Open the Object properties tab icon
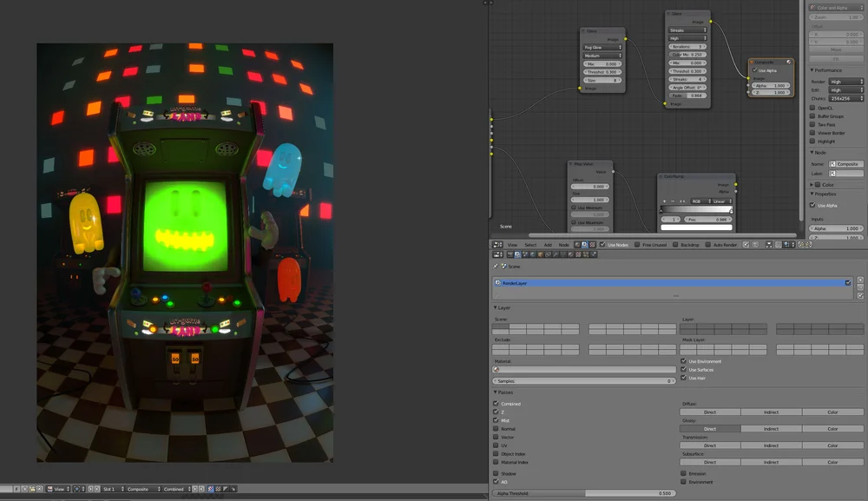 point(540,254)
